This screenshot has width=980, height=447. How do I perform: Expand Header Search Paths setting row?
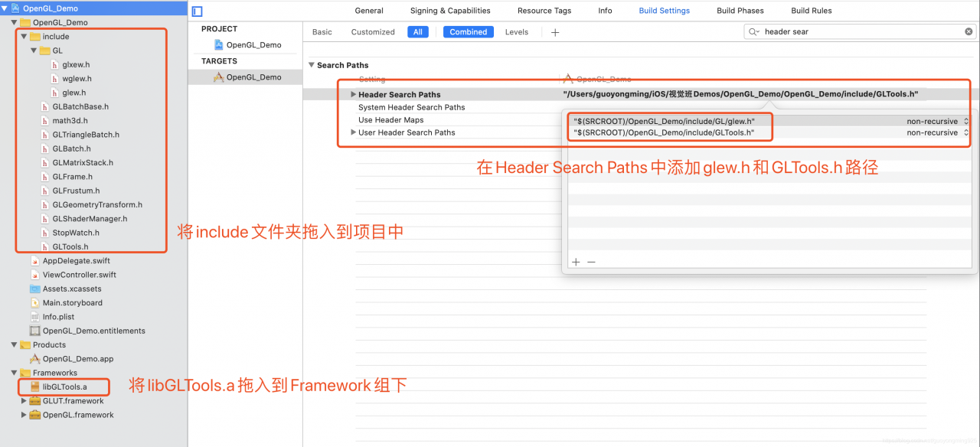(353, 94)
